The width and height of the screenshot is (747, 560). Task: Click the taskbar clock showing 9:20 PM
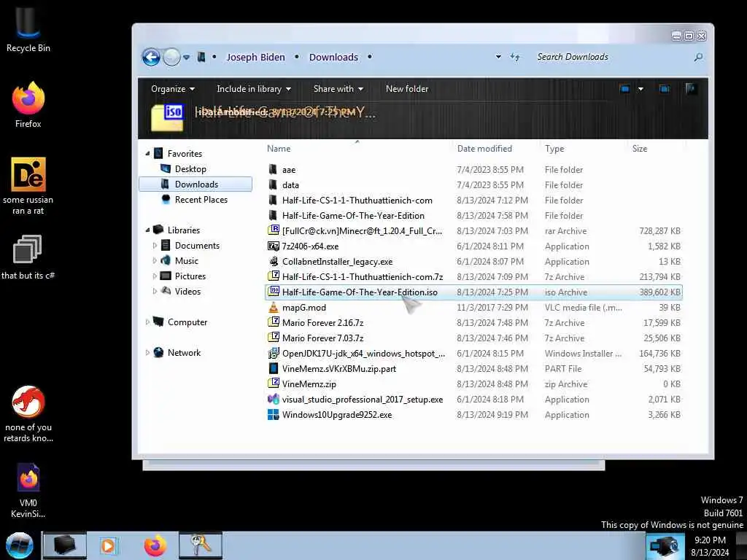(x=710, y=546)
